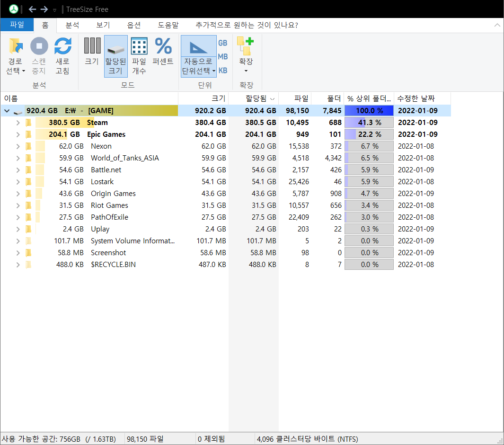The width and height of the screenshot is (504, 445).
Task: Expand the PathOfExile folder
Action: [18, 218]
